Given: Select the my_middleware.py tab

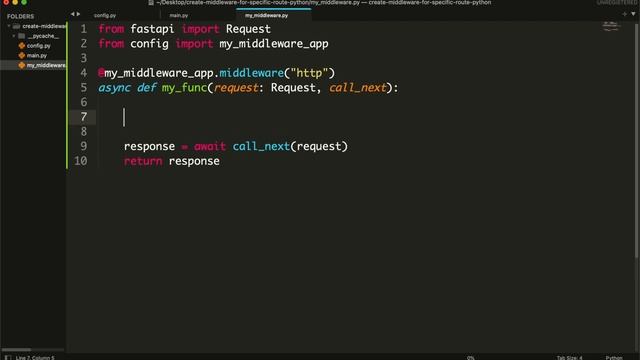Looking at the screenshot, I should [267, 16].
